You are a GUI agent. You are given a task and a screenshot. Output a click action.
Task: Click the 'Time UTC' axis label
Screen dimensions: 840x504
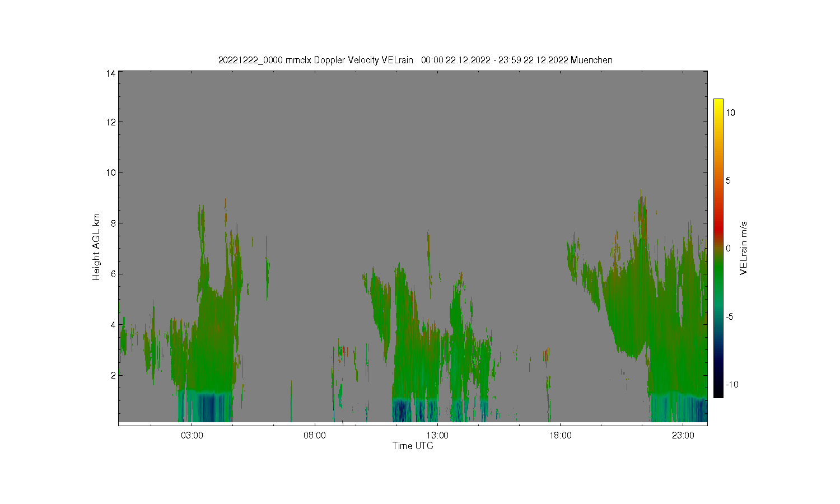click(413, 446)
